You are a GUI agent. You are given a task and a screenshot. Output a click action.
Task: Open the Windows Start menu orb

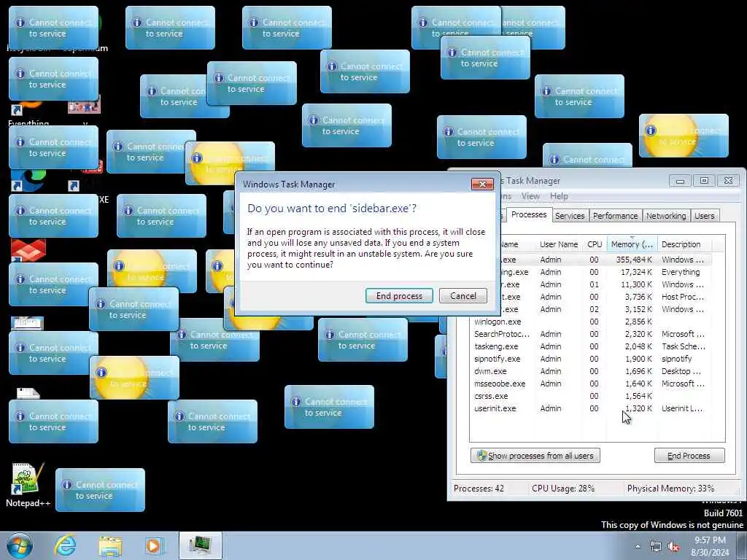(20, 545)
